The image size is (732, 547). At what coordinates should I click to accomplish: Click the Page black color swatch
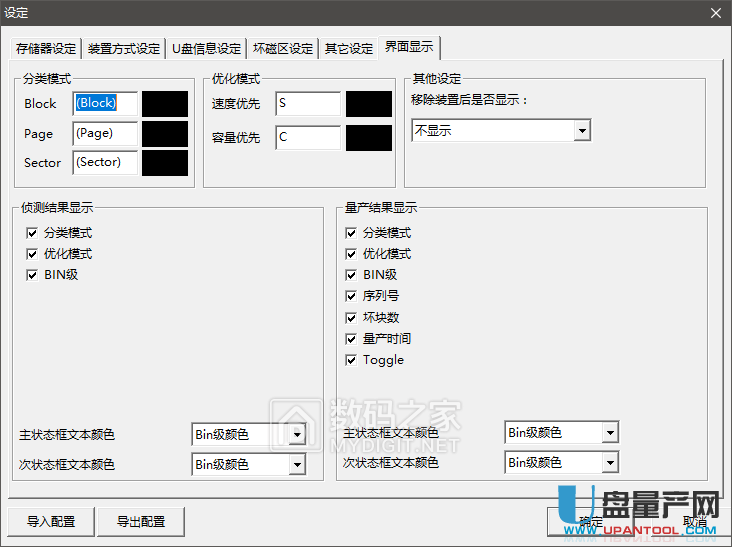pyautogui.click(x=164, y=134)
